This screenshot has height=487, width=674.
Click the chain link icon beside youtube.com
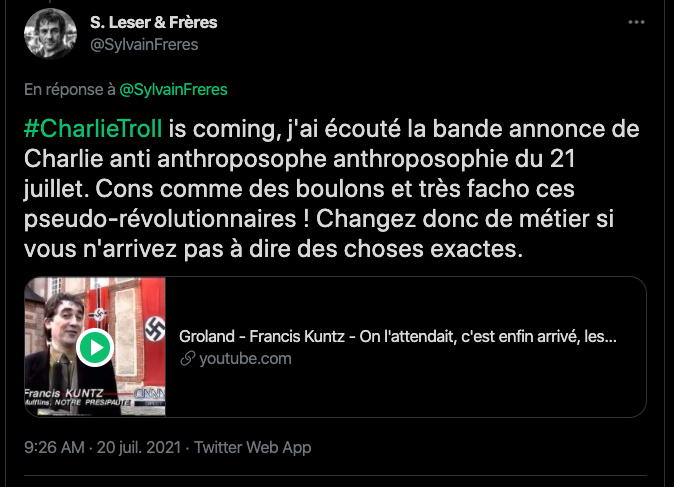tap(185, 359)
